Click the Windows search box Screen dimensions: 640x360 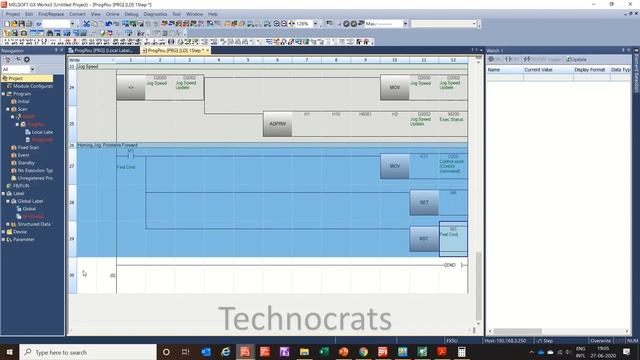[x=88, y=352]
